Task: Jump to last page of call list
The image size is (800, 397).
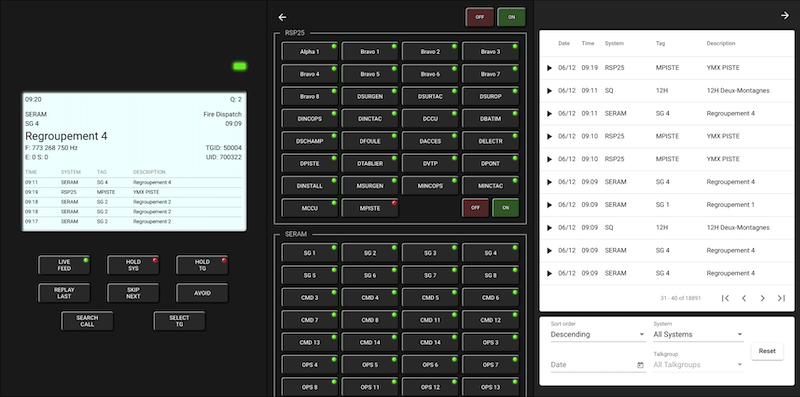Action: (x=781, y=298)
